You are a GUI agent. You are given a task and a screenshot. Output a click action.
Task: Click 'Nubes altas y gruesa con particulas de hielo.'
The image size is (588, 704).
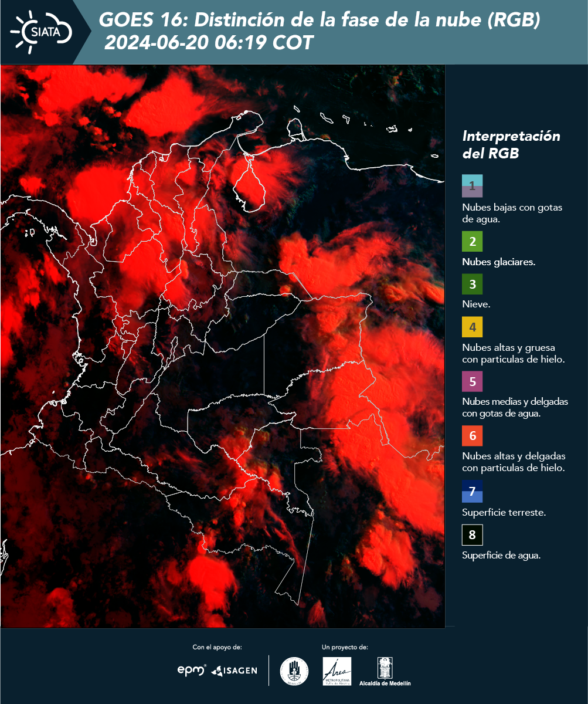(x=513, y=353)
